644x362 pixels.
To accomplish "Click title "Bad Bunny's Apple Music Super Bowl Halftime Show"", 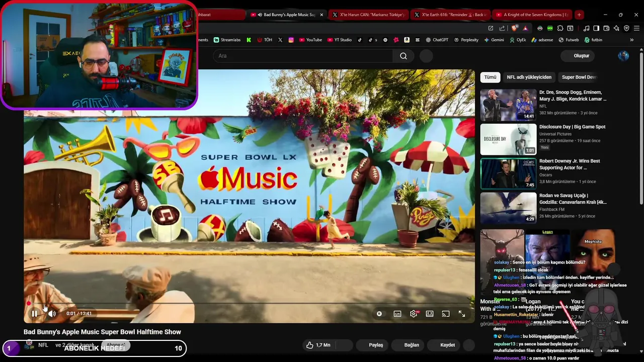I will click(x=102, y=332).
